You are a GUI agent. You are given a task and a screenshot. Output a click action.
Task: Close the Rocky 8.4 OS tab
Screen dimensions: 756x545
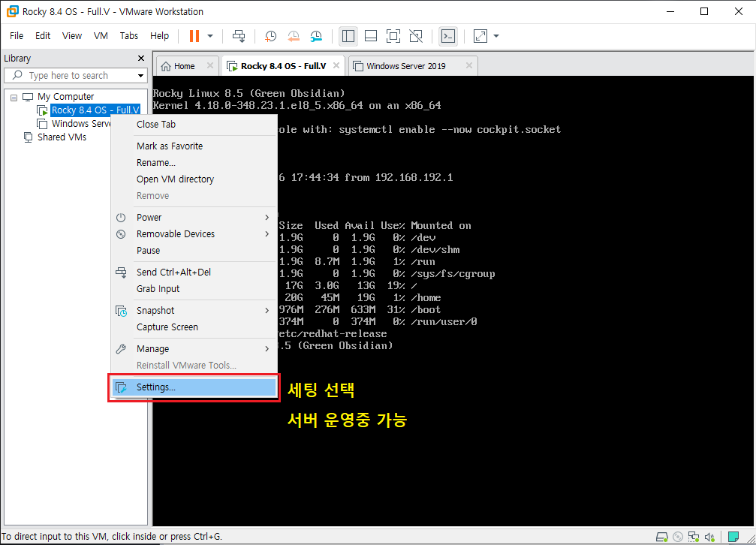[x=336, y=65]
